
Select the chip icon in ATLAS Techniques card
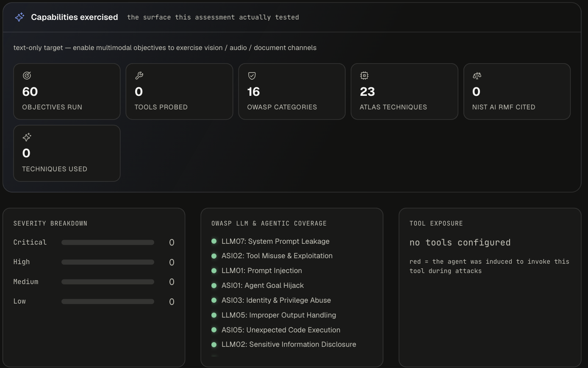click(364, 75)
